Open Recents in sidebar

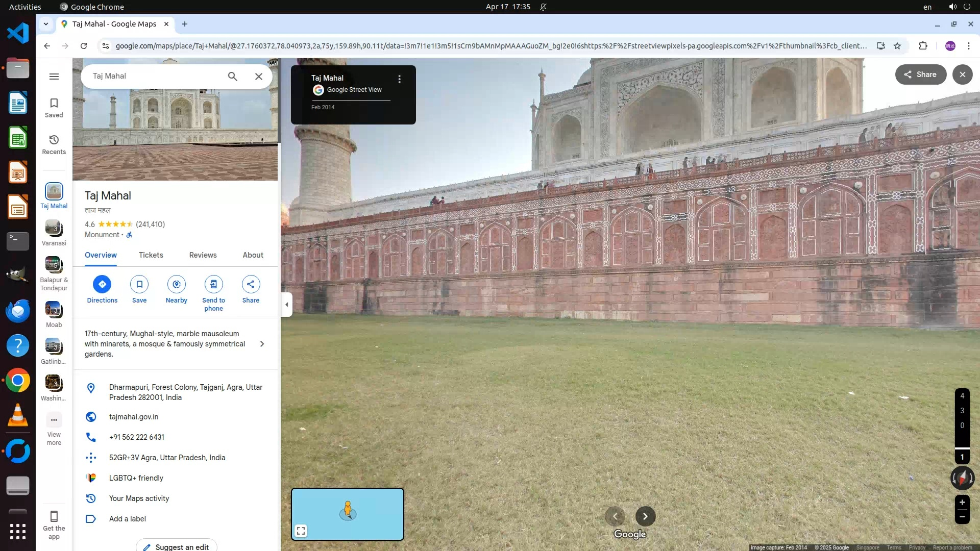pos(54,144)
